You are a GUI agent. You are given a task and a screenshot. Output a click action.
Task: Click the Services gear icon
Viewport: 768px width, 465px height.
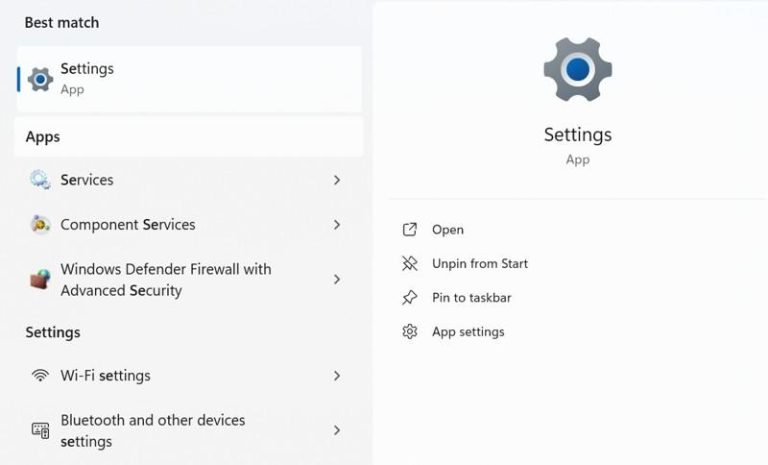point(40,180)
